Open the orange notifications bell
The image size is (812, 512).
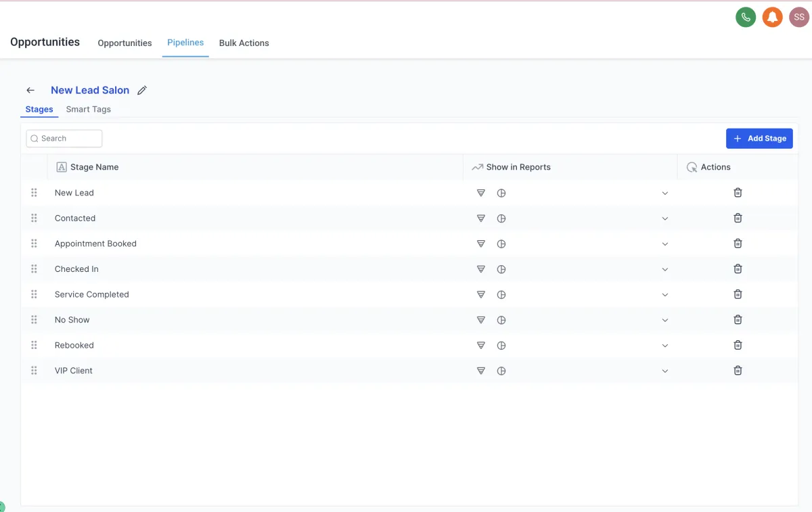tap(773, 17)
